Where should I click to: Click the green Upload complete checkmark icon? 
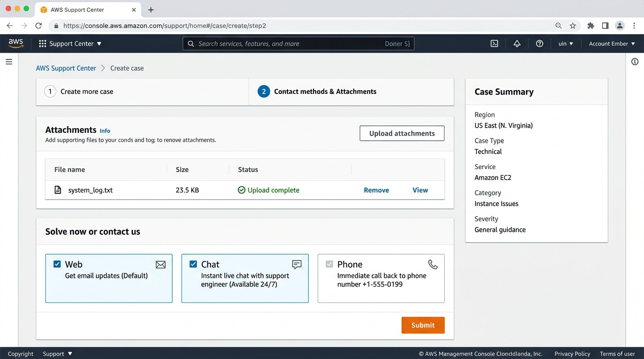click(x=241, y=190)
